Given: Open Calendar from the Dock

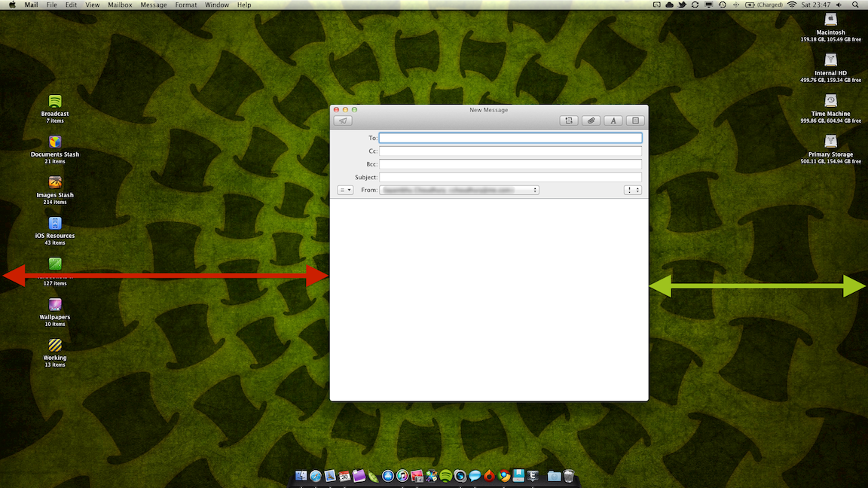Looking at the screenshot, I should [x=344, y=476].
